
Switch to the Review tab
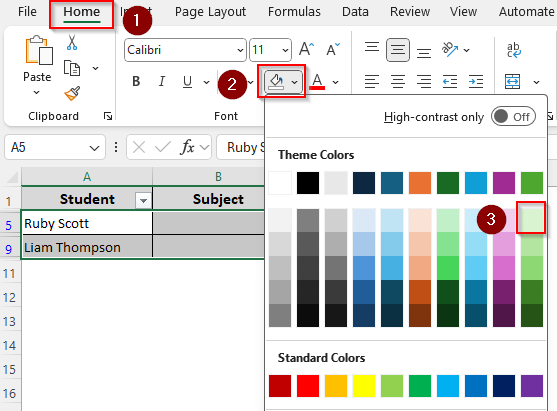pyautogui.click(x=410, y=12)
